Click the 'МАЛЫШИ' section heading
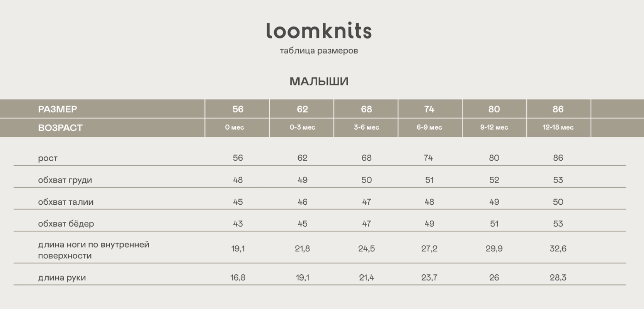This screenshot has height=309, width=644. click(319, 81)
